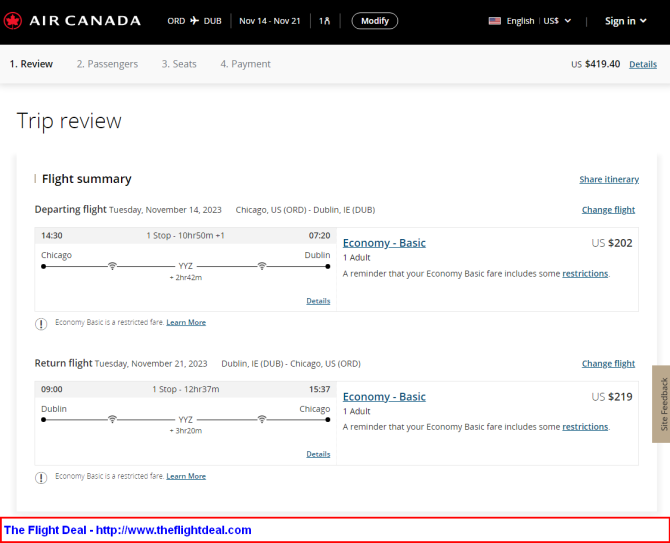670x543 pixels.
Task: Click the ORD origin code in header
Action: (176, 21)
